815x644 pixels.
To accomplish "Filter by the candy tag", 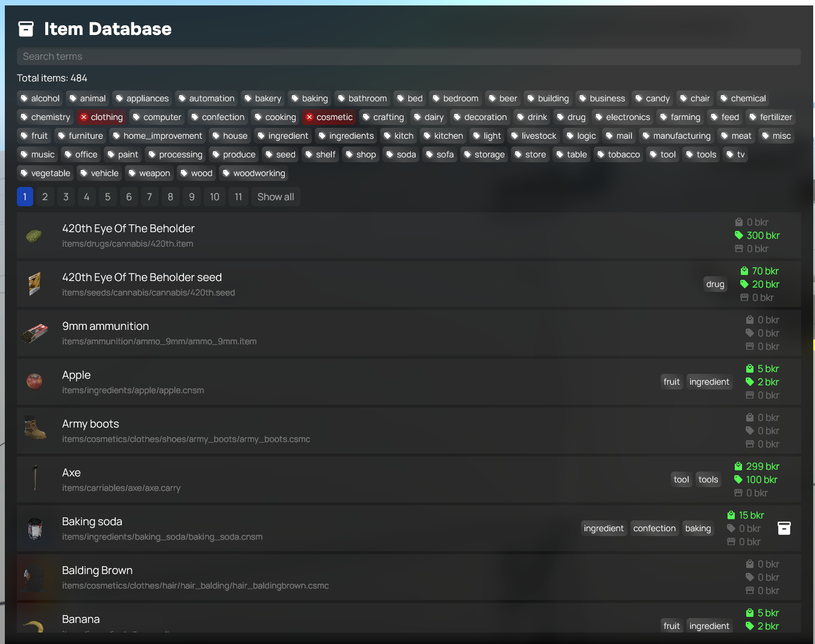I will click(652, 98).
